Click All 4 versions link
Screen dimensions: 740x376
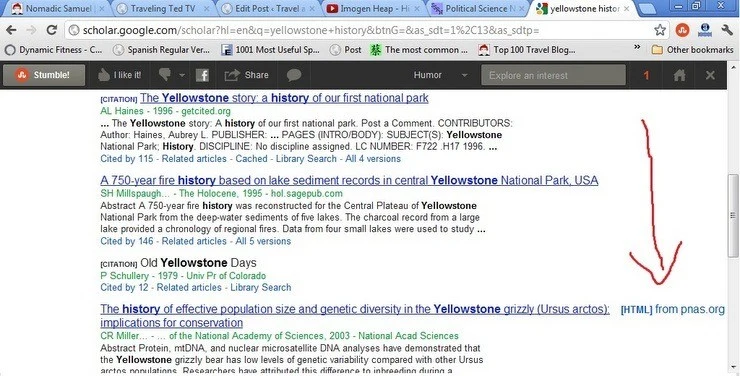click(x=373, y=159)
